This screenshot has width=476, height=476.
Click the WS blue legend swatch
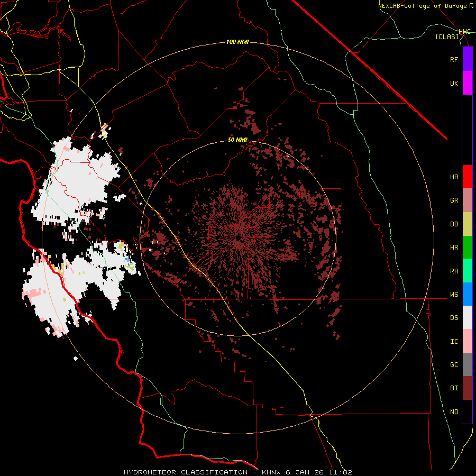(467, 294)
